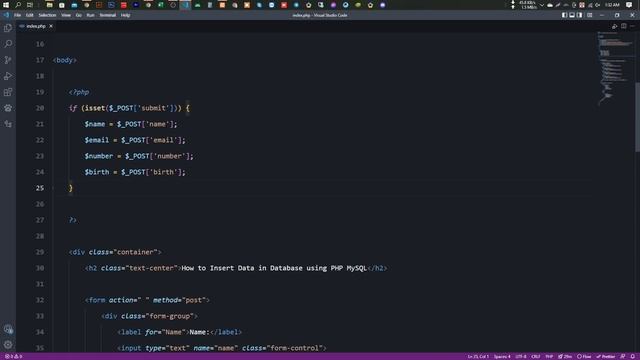Click the closing brace on line 25
The height and width of the screenshot is (360, 640).
click(x=71, y=188)
